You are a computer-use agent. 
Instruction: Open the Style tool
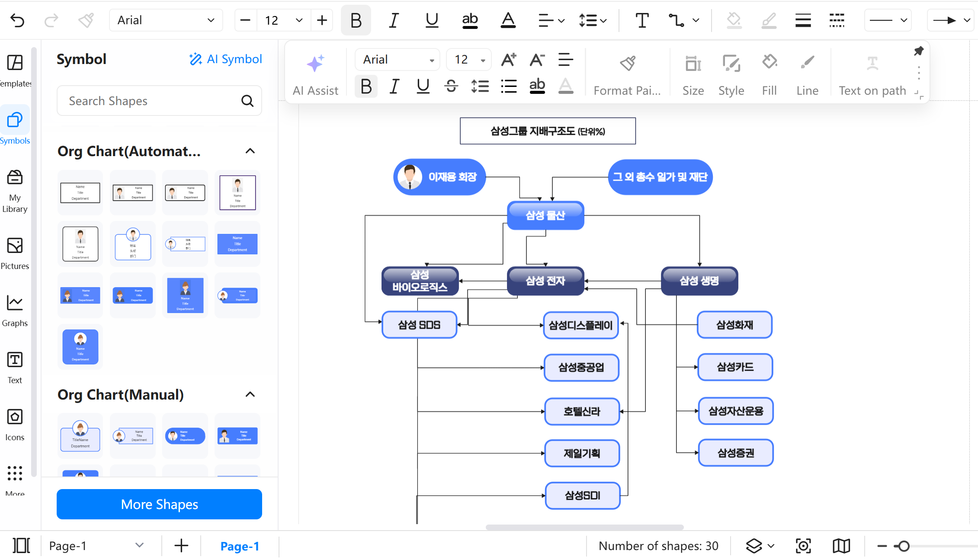pyautogui.click(x=731, y=74)
